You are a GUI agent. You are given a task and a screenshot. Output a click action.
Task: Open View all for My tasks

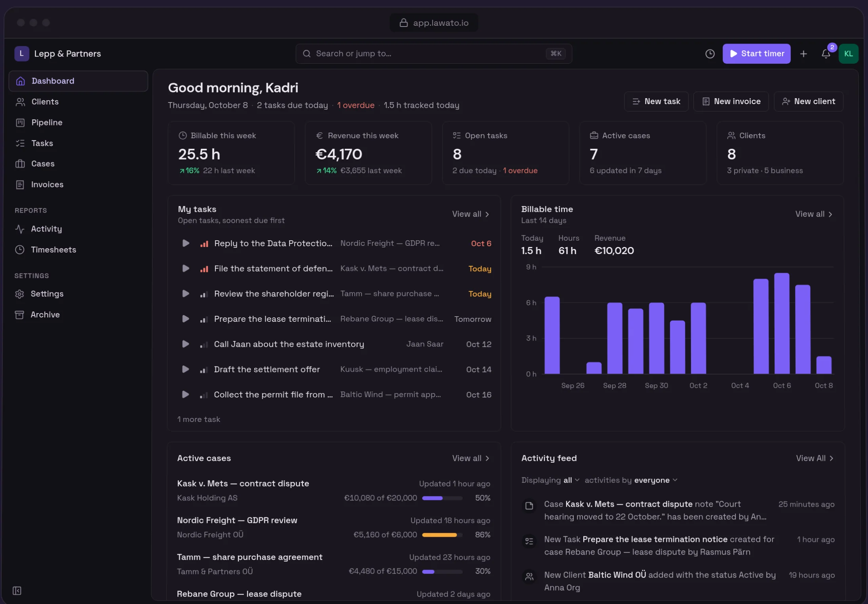471,214
